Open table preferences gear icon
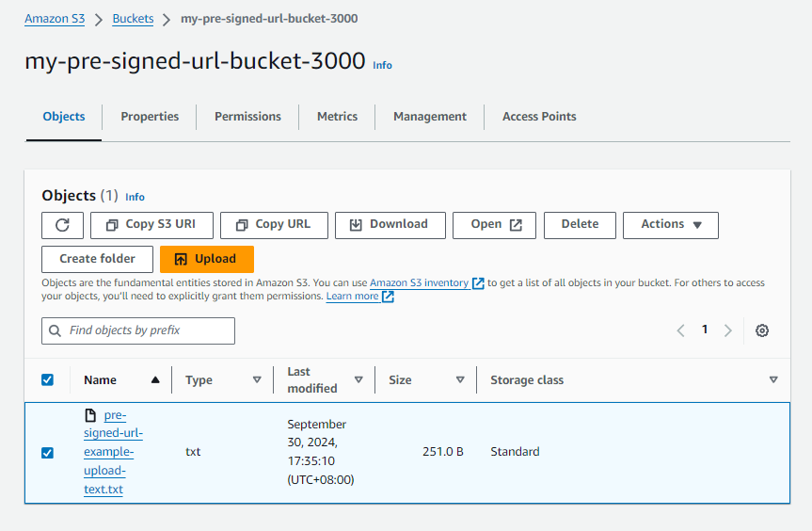Image resolution: width=812 pixels, height=531 pixels. (762, 330)
